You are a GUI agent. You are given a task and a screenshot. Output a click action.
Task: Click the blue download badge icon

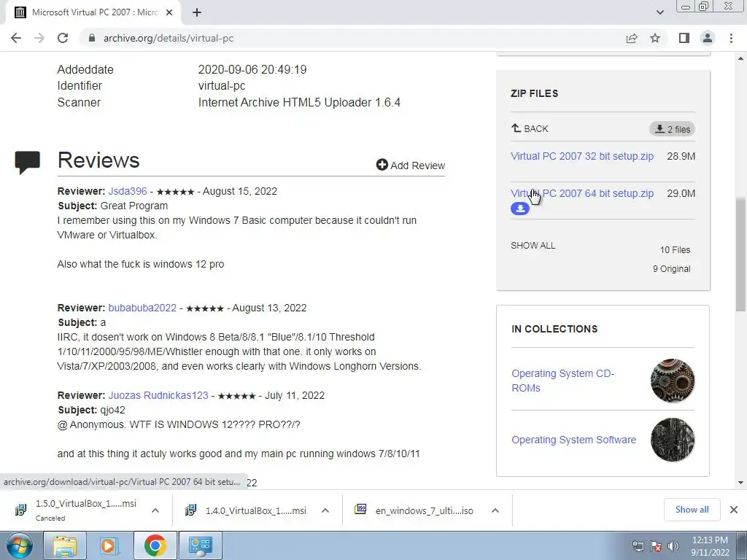(x=520, y=209)
